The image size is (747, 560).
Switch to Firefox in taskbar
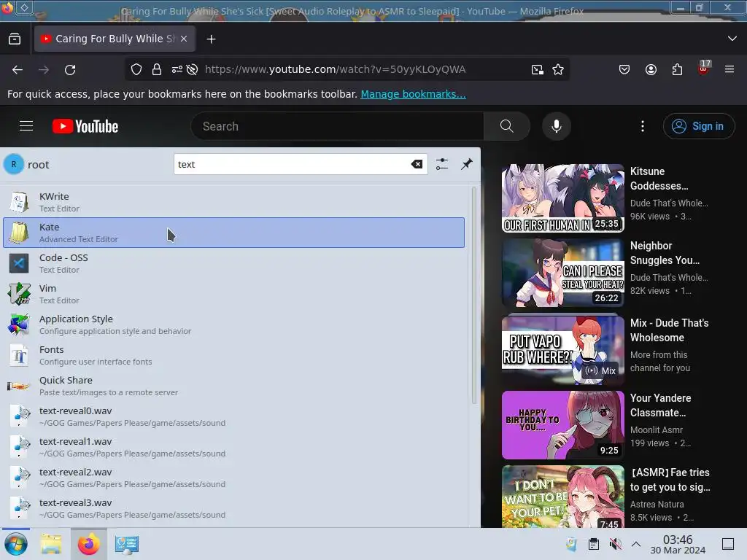click(x=88, y=544)
